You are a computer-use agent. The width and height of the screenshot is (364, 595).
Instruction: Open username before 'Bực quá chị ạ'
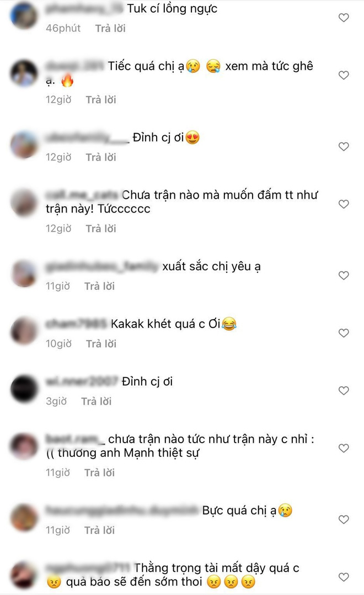tap(122, 511)
